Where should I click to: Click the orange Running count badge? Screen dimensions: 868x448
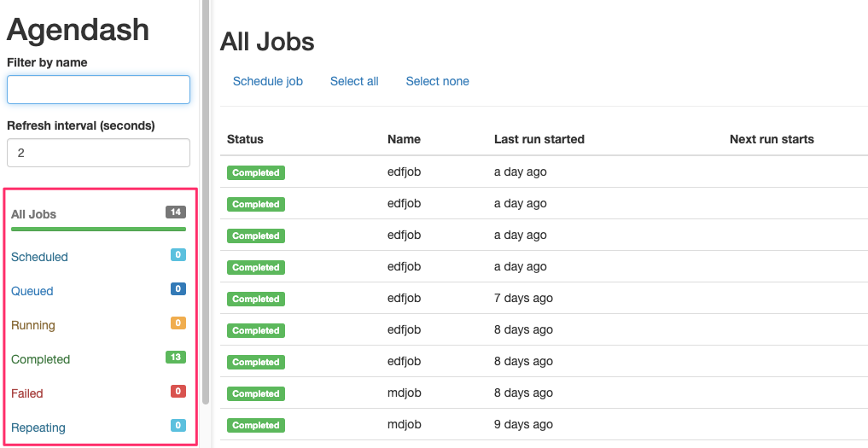click(x=178, y=323)
